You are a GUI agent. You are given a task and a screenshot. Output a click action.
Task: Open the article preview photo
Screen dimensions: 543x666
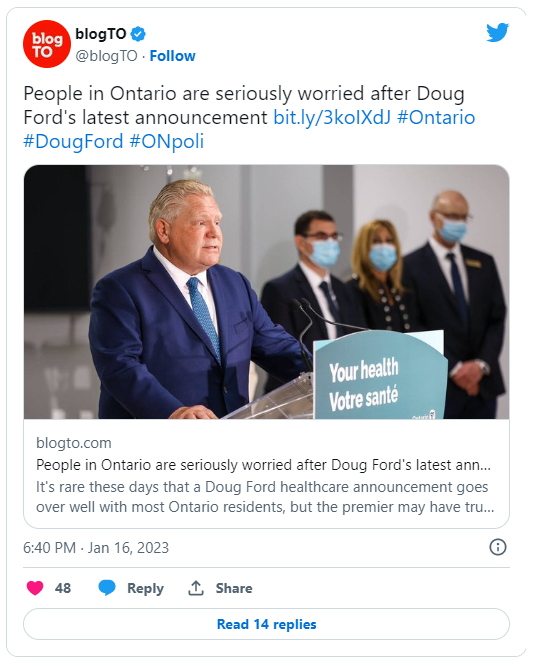266,292
